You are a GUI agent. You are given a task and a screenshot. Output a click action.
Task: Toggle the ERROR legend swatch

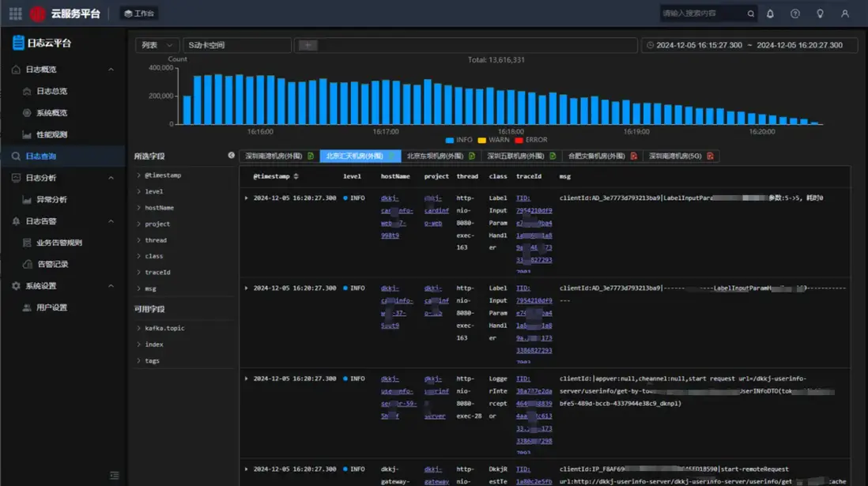tap(519, 140)
